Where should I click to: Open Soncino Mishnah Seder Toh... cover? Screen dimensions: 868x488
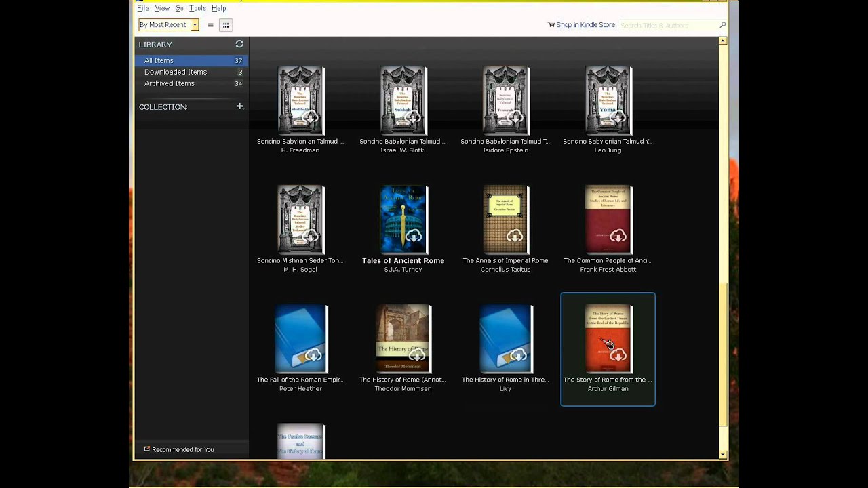[x=301, y=220]
